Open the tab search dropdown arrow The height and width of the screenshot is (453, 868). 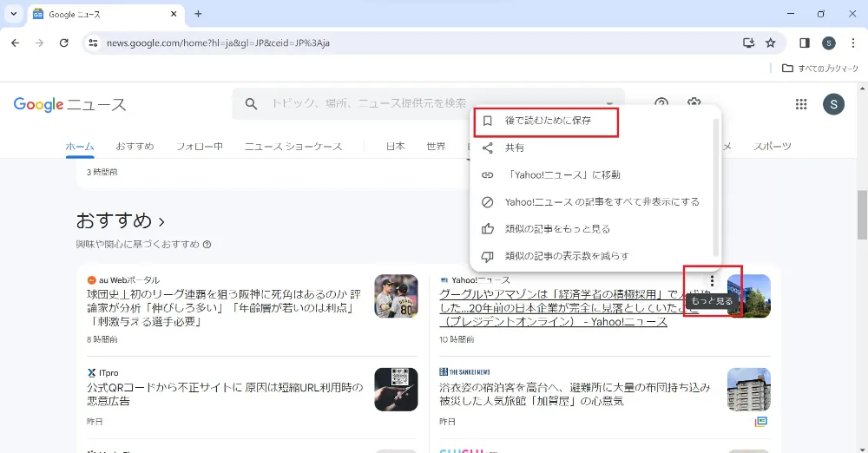(x=14, y=14)
